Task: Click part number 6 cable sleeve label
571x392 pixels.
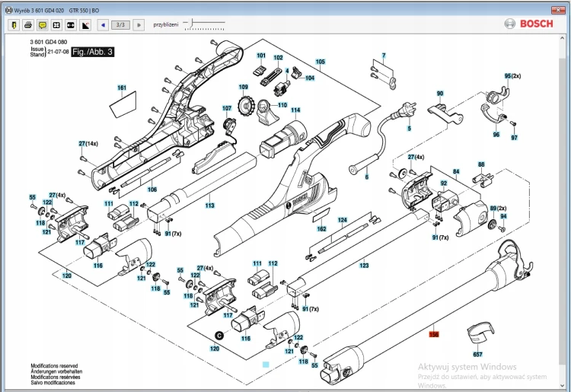Action: (x=367, y=177)
